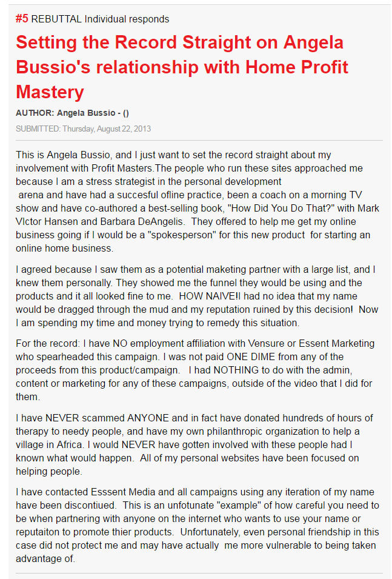Click the headline line 'Bussio's relationship with Home Profit'
Viewport: 392px width, 579px height.
(x=182, y=67)
